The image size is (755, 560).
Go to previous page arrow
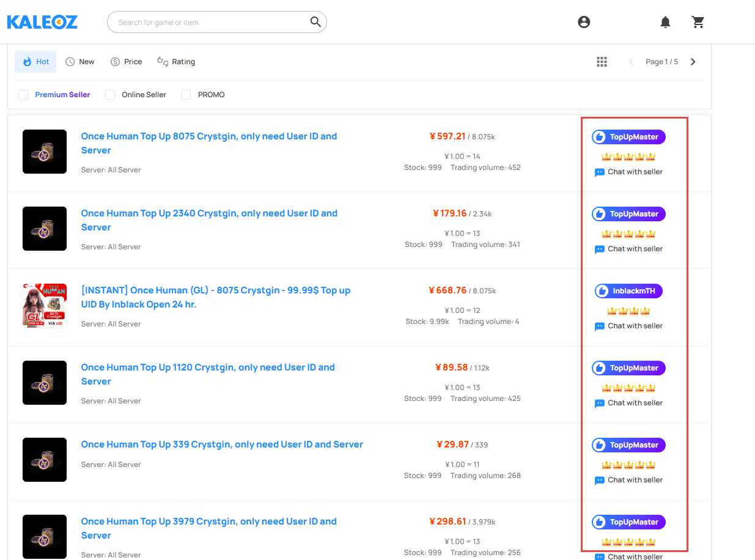632,62
